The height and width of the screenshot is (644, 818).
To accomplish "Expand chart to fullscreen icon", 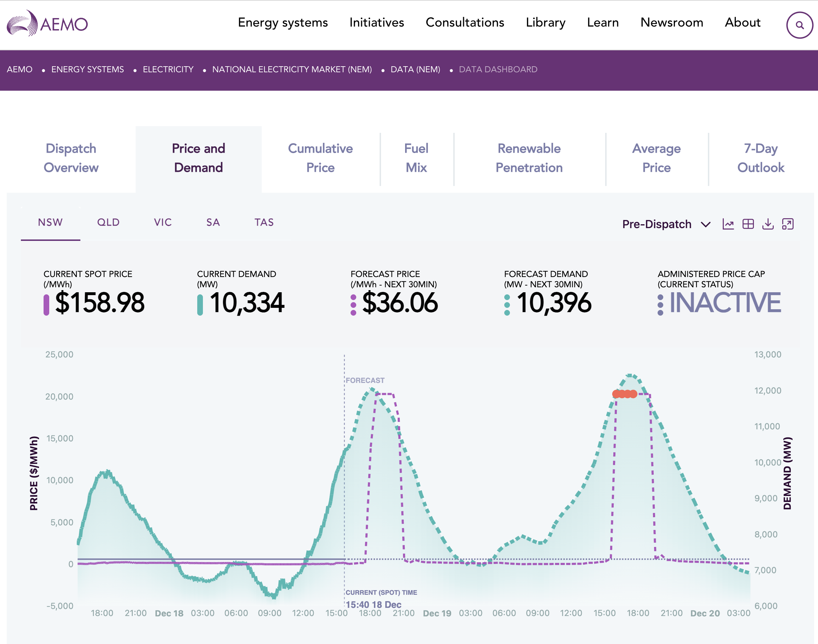I will [788, 224].
